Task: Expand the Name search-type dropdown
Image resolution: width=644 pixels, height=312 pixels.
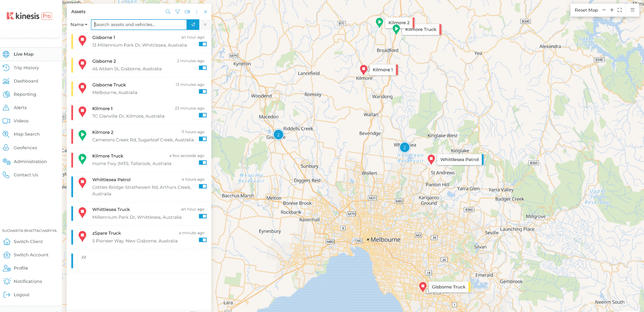Action: (79, 24)
